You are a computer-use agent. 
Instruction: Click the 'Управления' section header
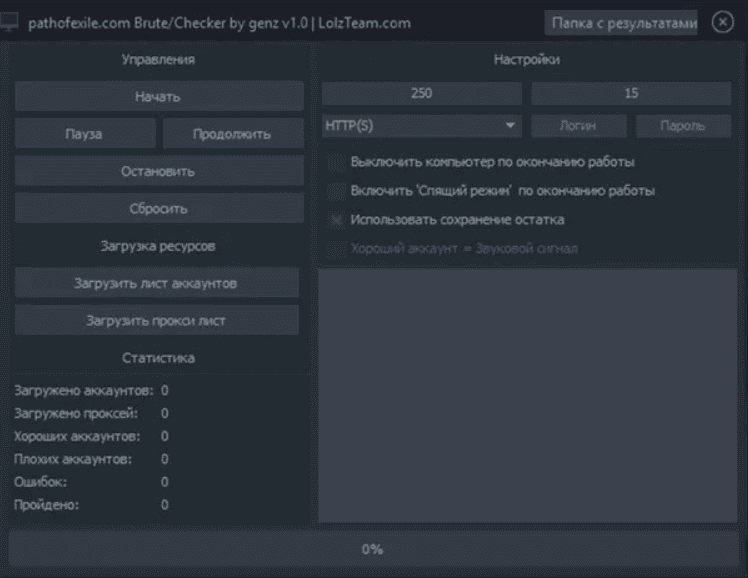coord(158,60)
